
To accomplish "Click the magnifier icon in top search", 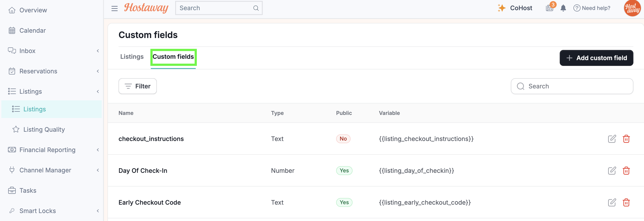I will (x=256, y=8).
